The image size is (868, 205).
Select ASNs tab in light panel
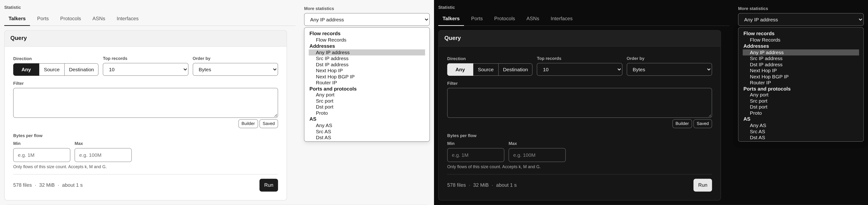[99, 19]
